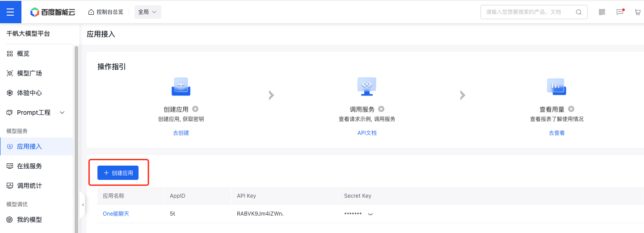Open 控制台总览 home link

pyautogui.click(x=106, y=12)
